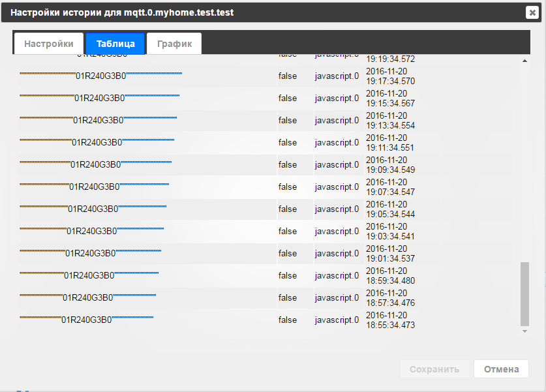Click timestamp 2016-11-20 19:17:34.570
The width and height of the screenshot is (546, 392).
(x=390, y=76)
